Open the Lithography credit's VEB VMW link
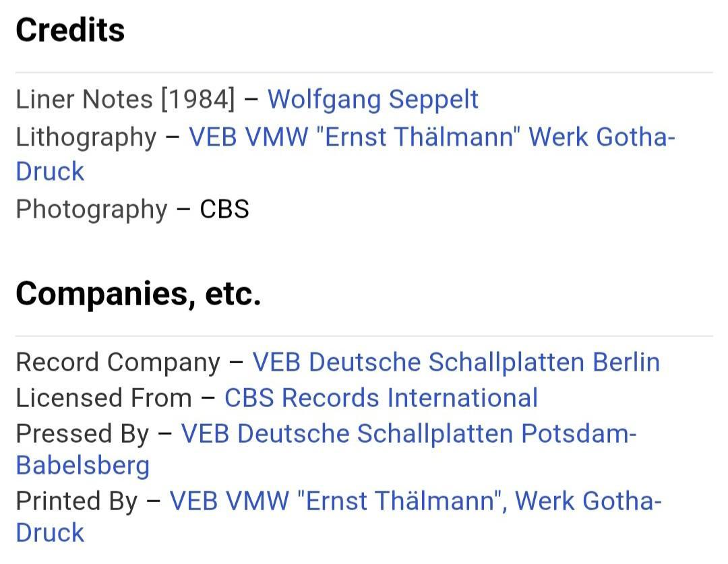This screenshot has height=564, width=728. pyautogui.click(x=431, y=137)
